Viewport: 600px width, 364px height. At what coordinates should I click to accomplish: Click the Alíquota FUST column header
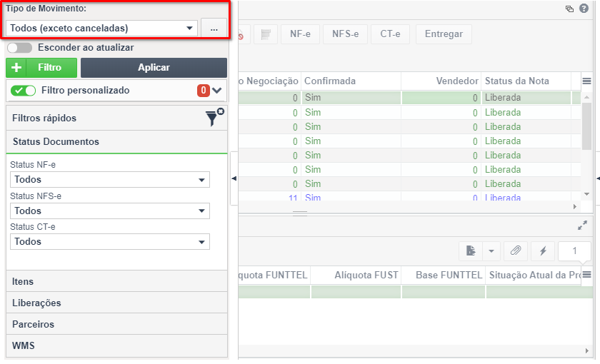356,275
